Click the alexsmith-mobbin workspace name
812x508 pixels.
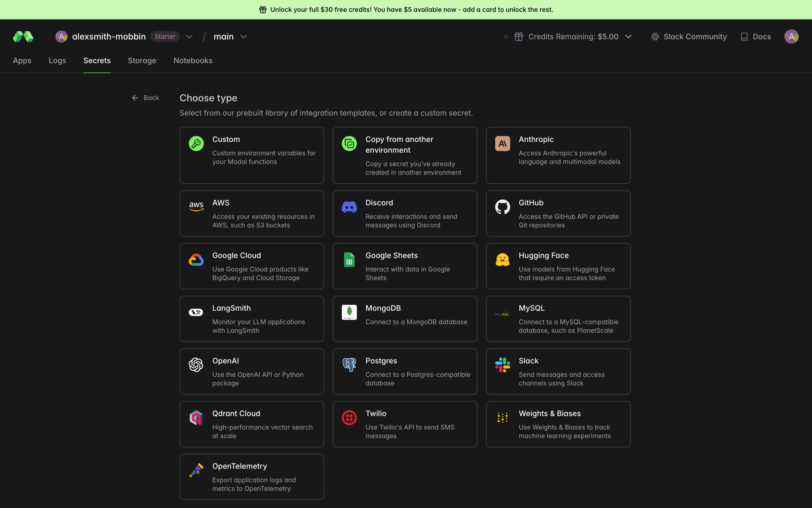point(109,37)
